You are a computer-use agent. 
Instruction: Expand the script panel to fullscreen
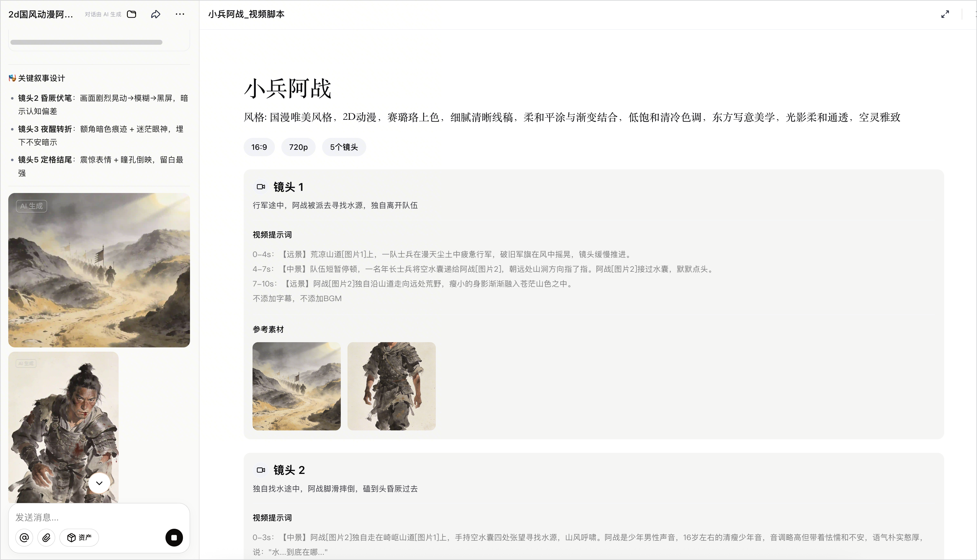point(945,14)
